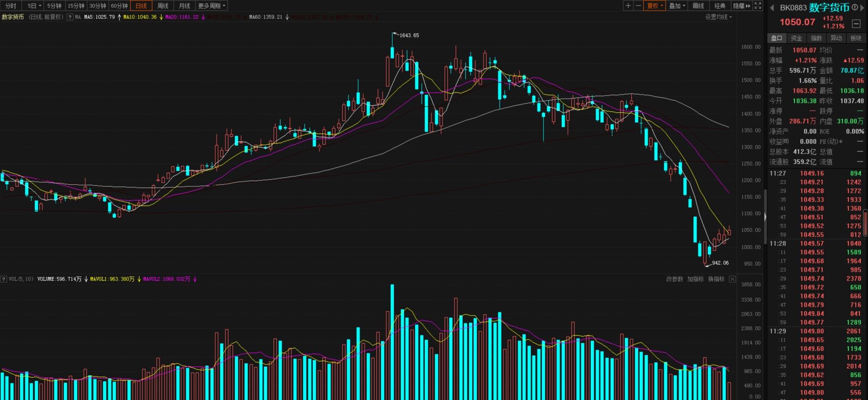Click the 最低 1036.18 value
This screenshot has width=868, height=400.
click(852, 91)
